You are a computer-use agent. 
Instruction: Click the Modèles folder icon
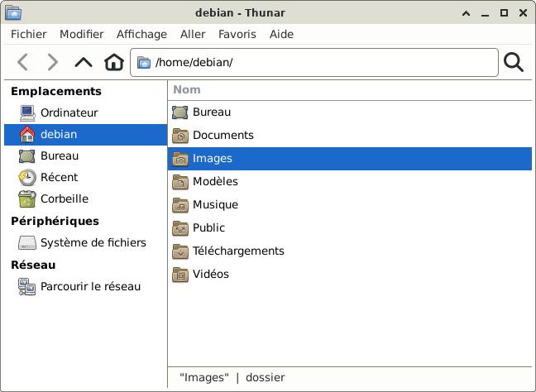coord(179,182)
